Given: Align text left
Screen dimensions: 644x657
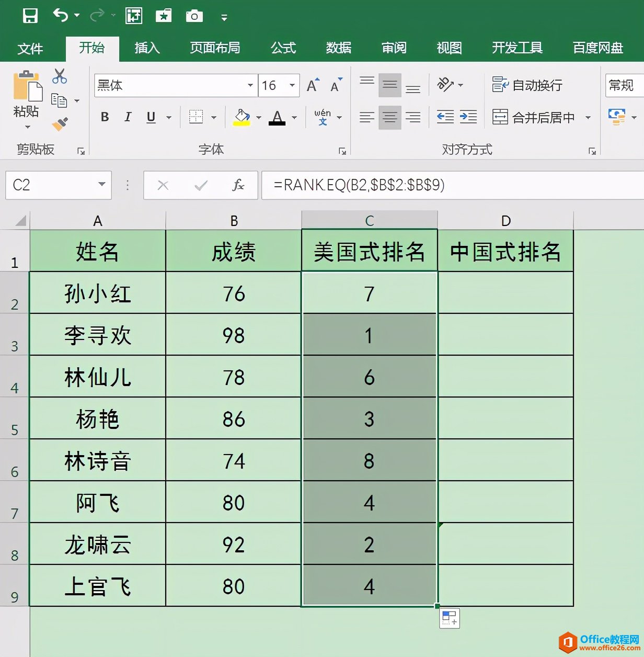Looking at the screenshot, I should [367, 117].
